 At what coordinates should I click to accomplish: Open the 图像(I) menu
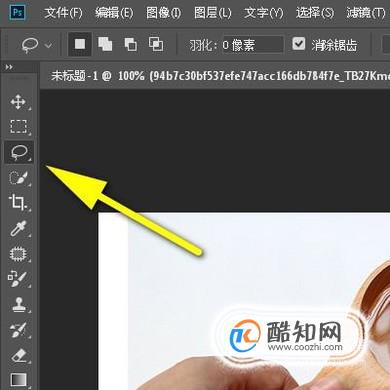(163, 13)
